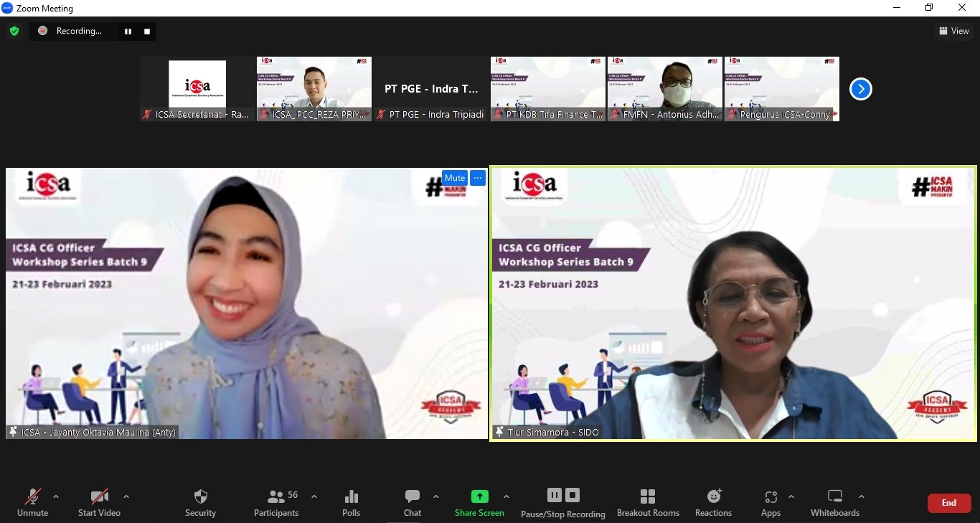Viewport: 980px width, 523px height.
Task: Pause the recording in bottom toolbar
Action: tap(554, 495)
